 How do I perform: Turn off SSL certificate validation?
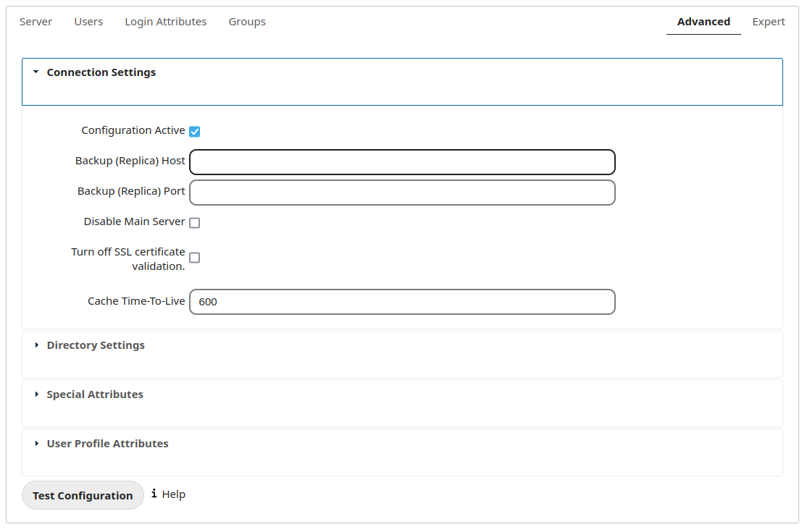(194, 258)
